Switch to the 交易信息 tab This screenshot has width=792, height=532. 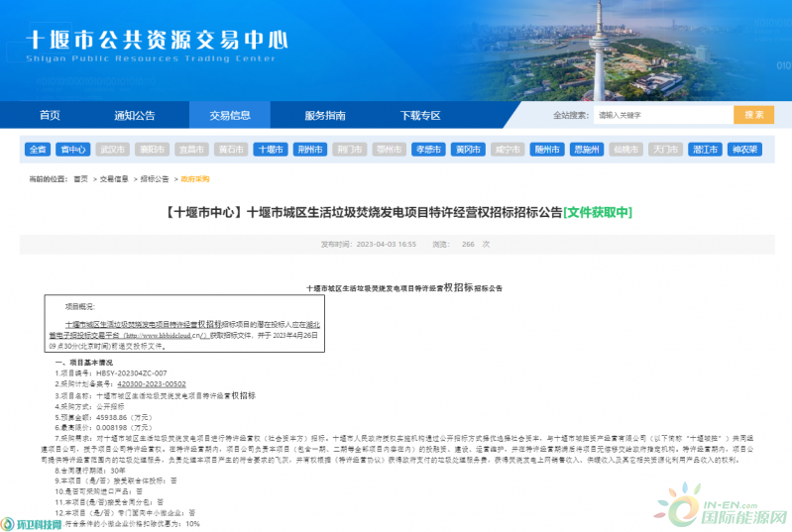pos(230,115)
